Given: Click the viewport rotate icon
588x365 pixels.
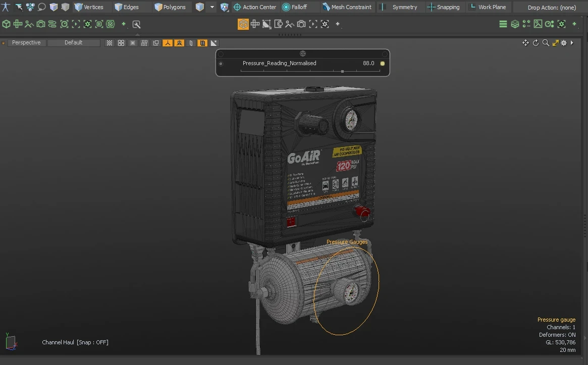Looking at the screenshot, I should tap(536, 43).
